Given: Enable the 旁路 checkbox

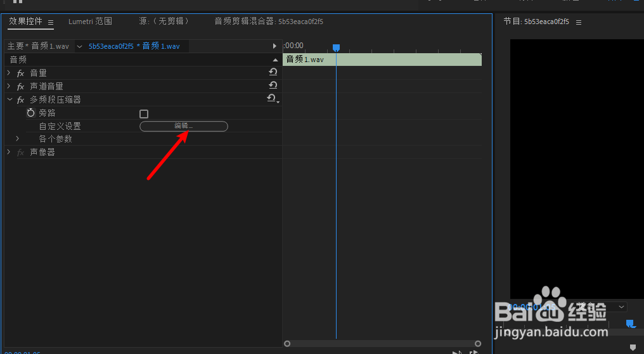Looking at the screenshot, I should [144, 113].
